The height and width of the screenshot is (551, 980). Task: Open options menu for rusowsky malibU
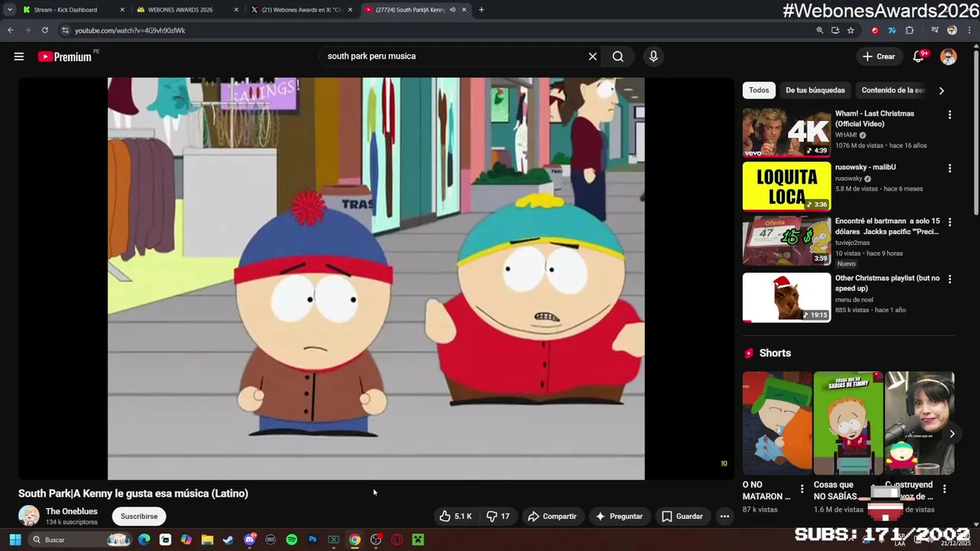(949, 168)
